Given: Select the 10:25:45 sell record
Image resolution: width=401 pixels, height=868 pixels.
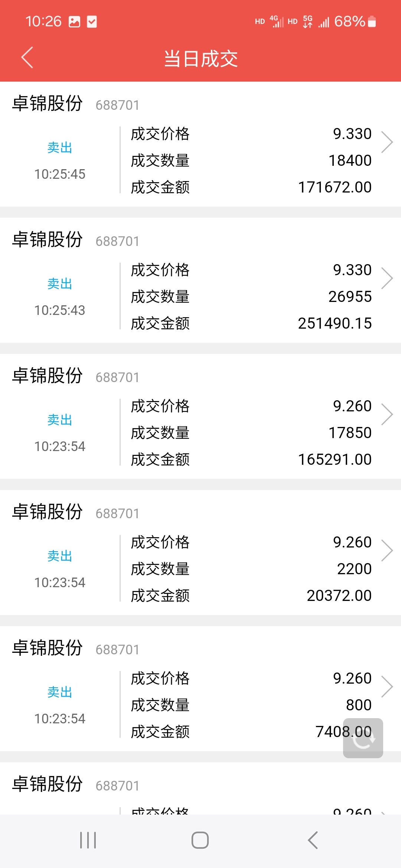Looking at the screenshot, I should 200,144.
